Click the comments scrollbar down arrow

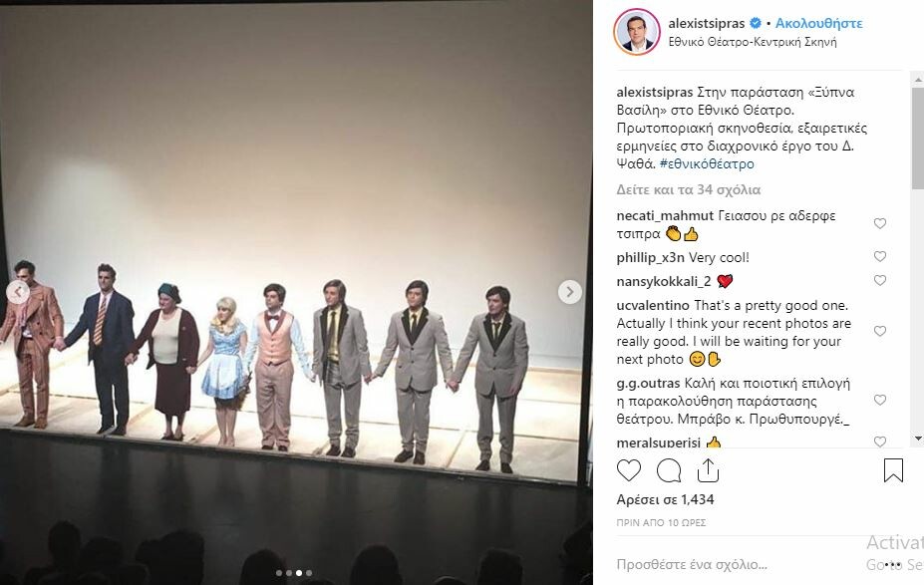click(918, 439)
